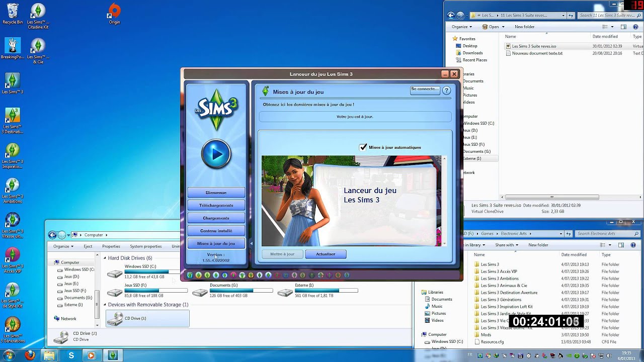The width and height of the screenshot is (644, 362).
Task: Click Eject in the Computer window toolbar
Action: tap(88, 246)
